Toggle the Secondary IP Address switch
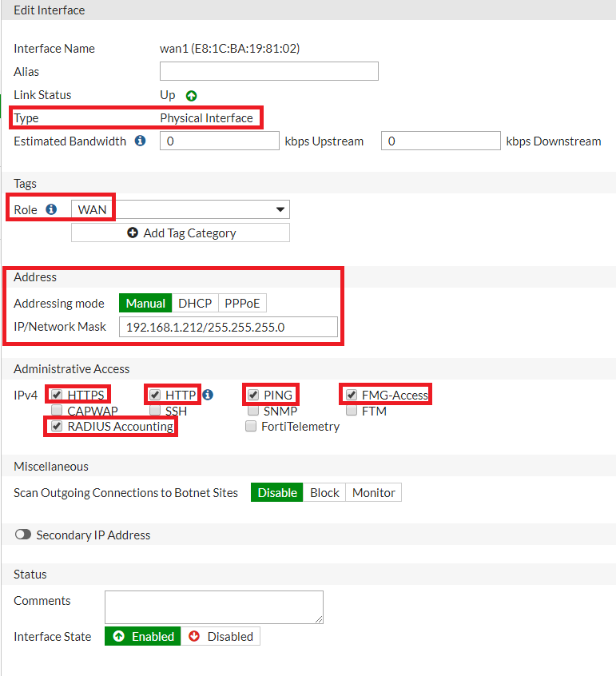 pos(23,535)
